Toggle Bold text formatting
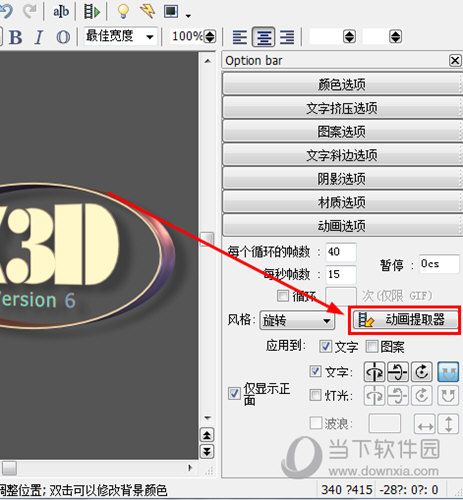463x500 pixels. tap(15, 37)
